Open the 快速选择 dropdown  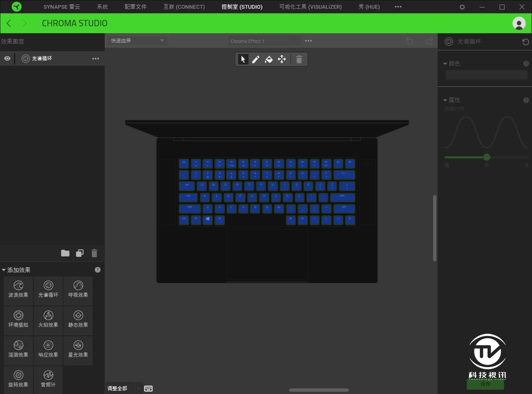pos(137,40)
